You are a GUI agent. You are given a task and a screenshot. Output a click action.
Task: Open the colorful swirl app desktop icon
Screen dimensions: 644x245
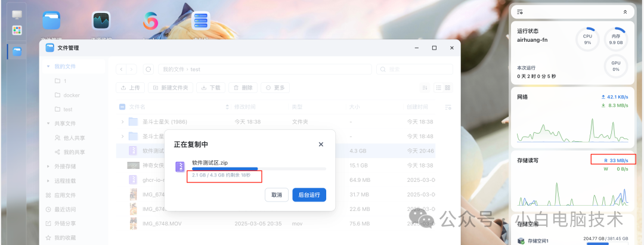[150, 20]
